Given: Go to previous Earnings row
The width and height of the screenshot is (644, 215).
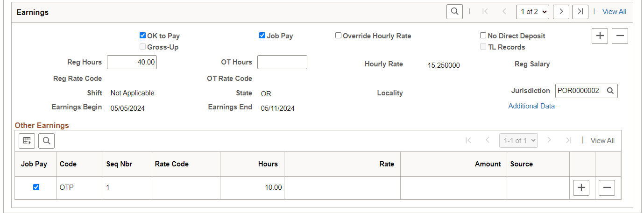Looking at the screenshot, I should tap(504, 12).
